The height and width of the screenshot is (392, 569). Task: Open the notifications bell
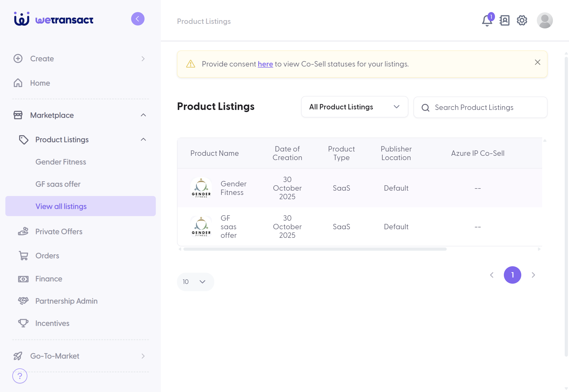pos(487,20)
